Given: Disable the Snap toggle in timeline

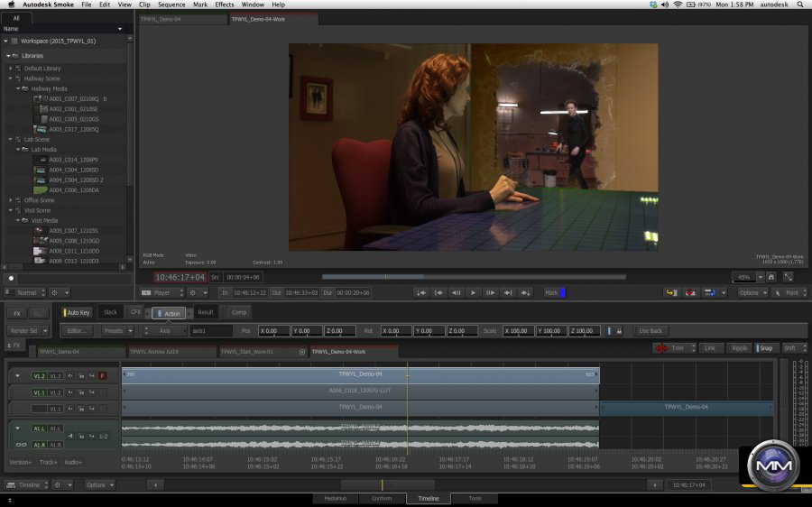Looking at the screenshot, I should tap(765, 348).
